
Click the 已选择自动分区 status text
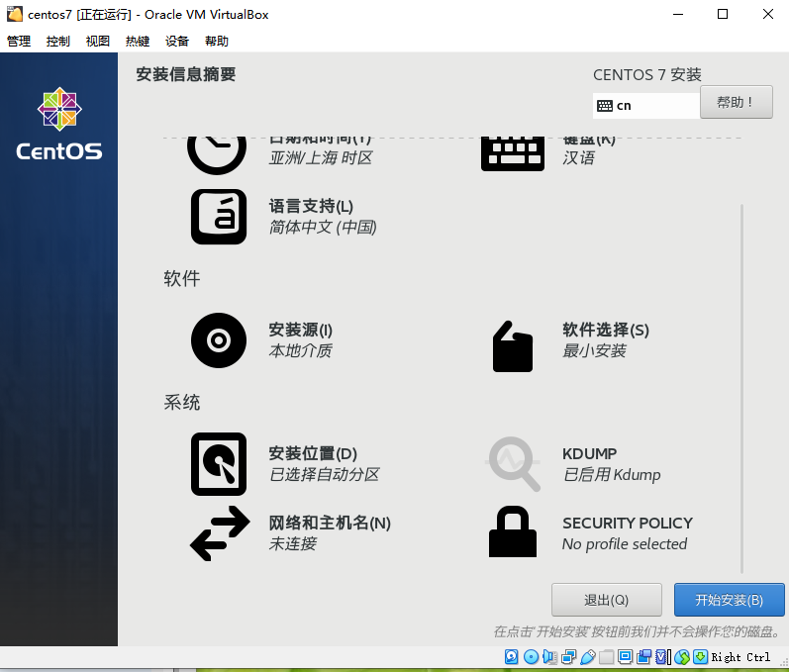pos(324,475)
